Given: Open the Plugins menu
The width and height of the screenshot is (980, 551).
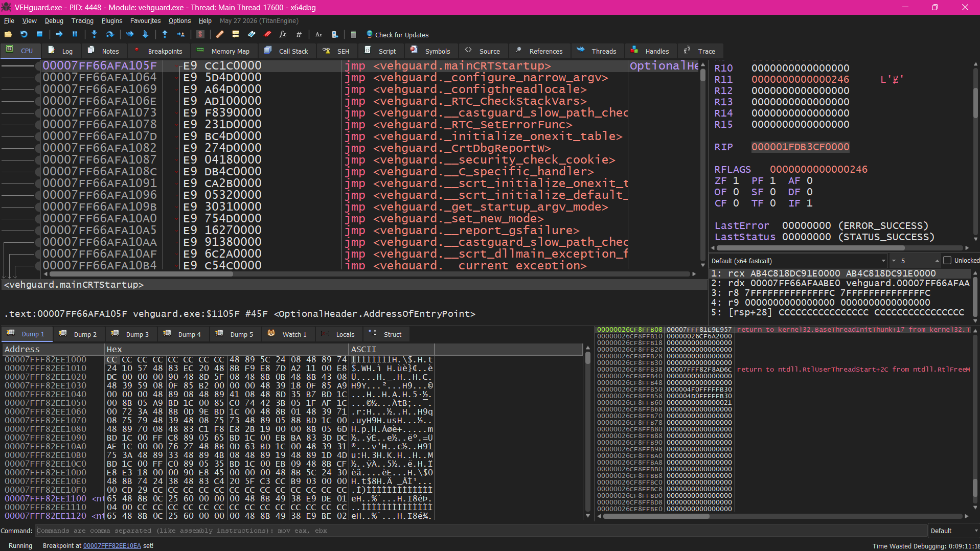Looking at the screenshot, I should click(x=111, y=21).
